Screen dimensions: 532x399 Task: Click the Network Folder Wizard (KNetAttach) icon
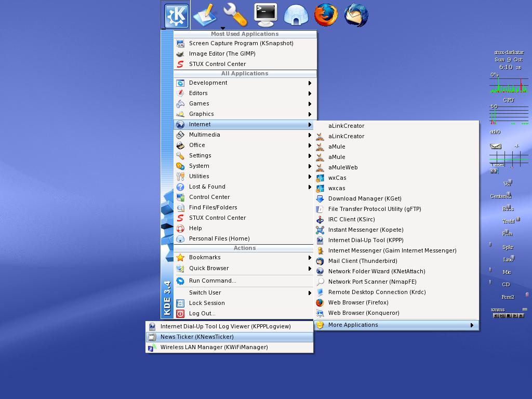pos(320,271)
